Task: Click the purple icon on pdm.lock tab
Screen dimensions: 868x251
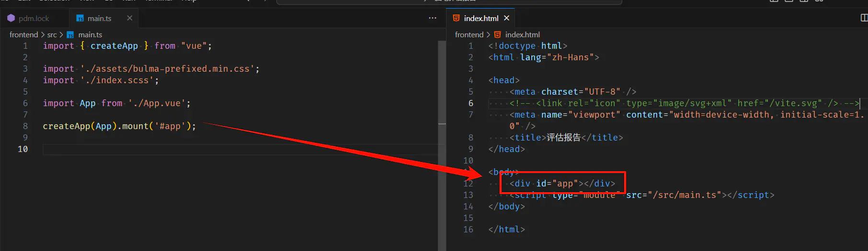Action: pyautogui.click(x=11, y=18)
